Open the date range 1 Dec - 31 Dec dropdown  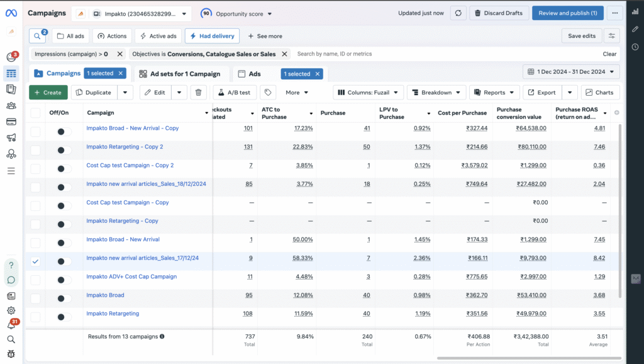coord(571,72)
